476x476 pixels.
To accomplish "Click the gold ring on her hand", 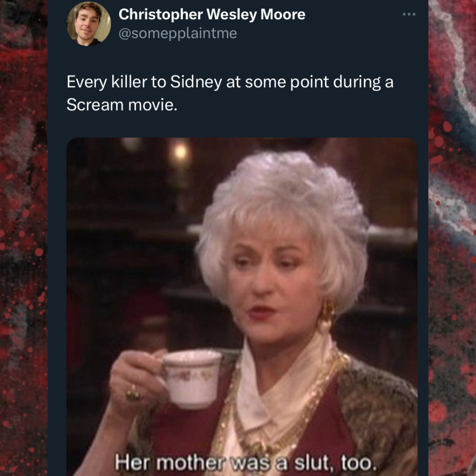I will pyautogui.click(x=133, y=393).
